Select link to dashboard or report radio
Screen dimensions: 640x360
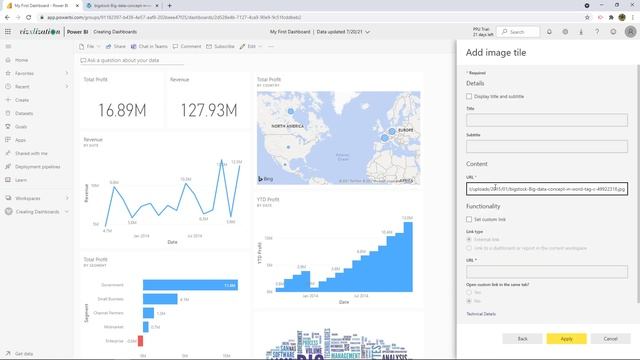click(x=469, y=248)
